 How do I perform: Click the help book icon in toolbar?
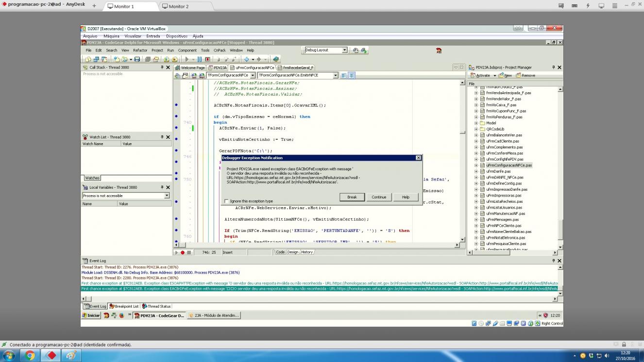(x=275, y=59)
